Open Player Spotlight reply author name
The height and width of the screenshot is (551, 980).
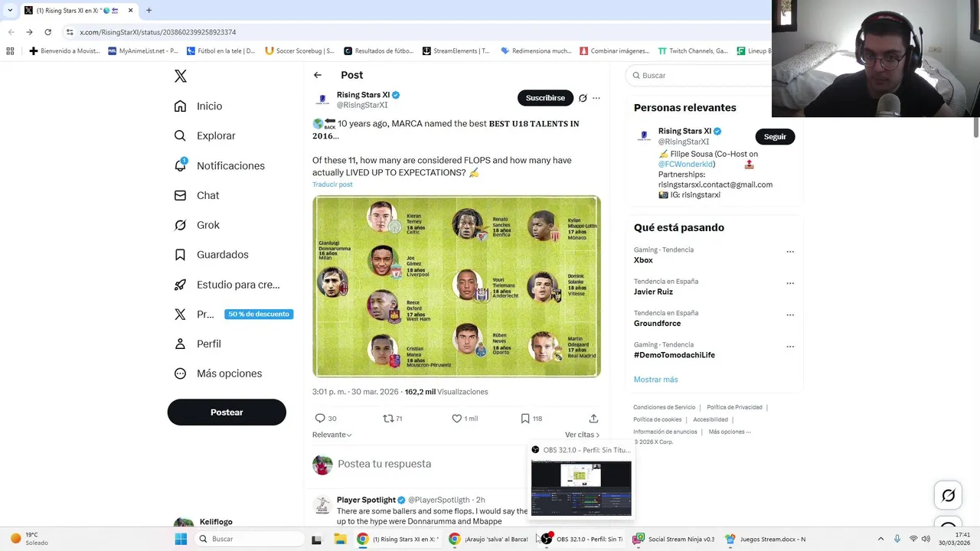pyautogui.click(x=366, y=500)
